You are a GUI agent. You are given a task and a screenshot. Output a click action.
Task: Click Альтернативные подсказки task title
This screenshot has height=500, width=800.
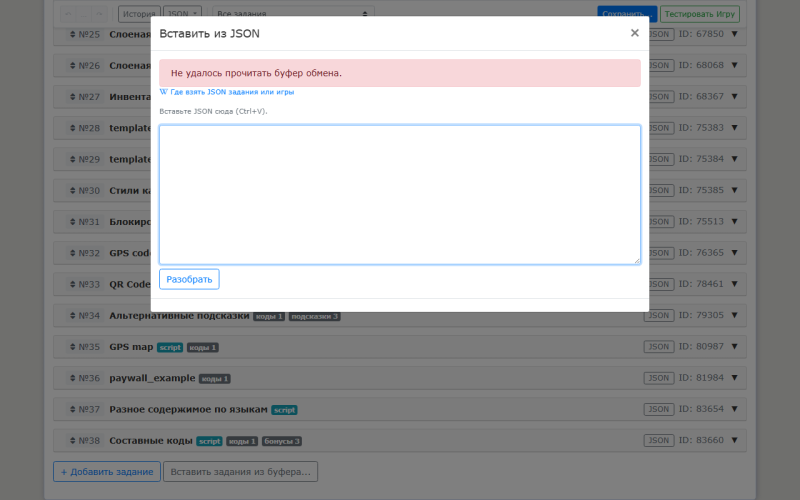point(179,316)
